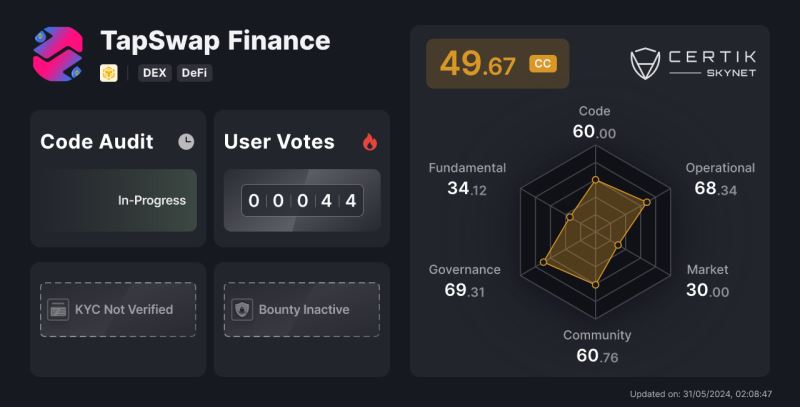Click the KYC ID card icon

[58, 309]
